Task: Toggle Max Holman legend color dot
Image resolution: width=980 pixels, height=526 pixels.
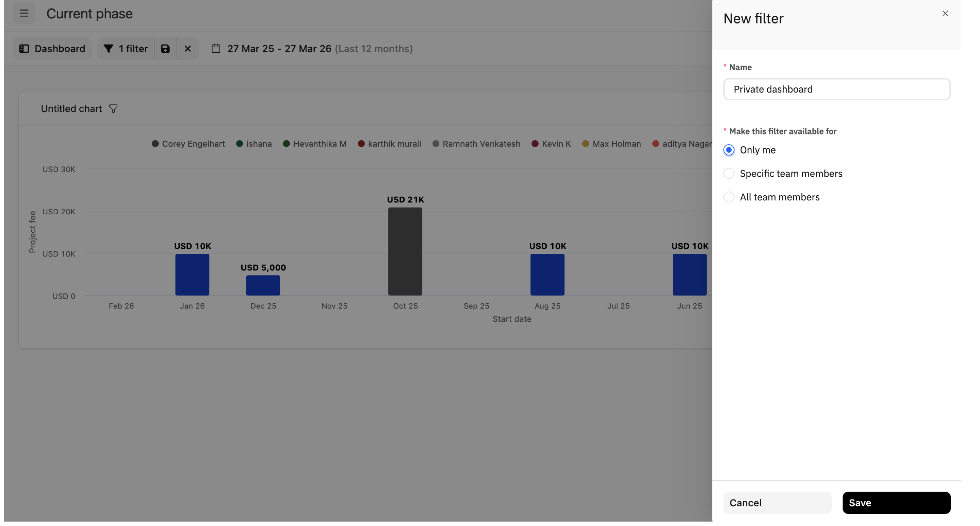Action: (586, 144)
